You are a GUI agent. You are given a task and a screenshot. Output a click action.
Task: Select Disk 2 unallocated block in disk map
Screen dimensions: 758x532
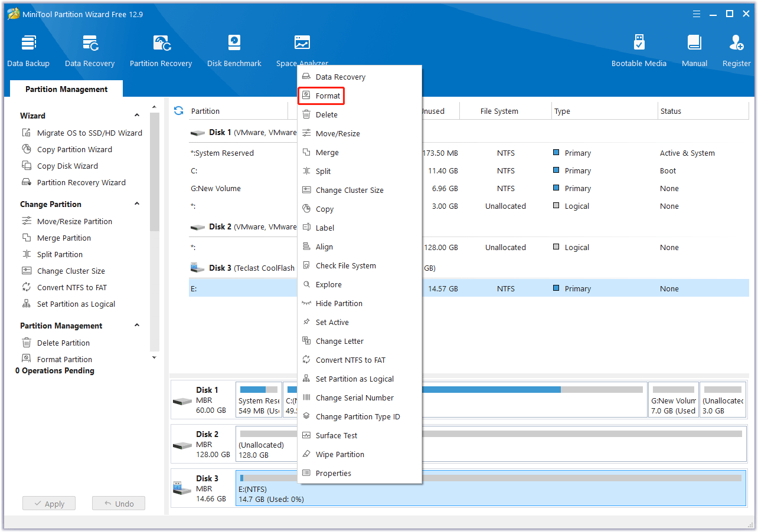click(491, 444)
